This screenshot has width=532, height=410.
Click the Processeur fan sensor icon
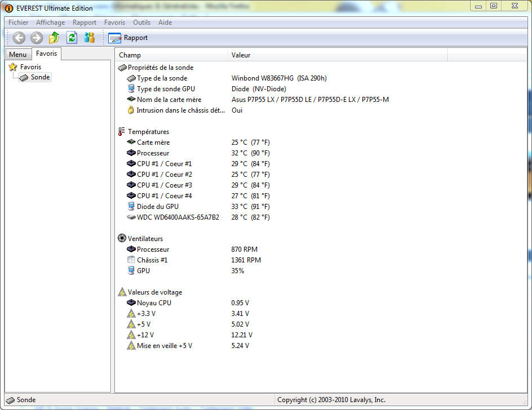131,249
